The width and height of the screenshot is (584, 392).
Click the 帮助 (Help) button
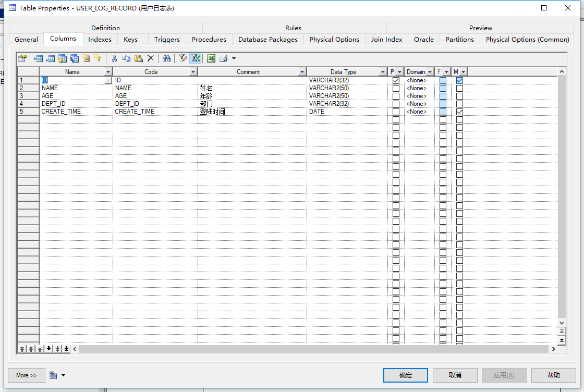[x=553, y=375]
